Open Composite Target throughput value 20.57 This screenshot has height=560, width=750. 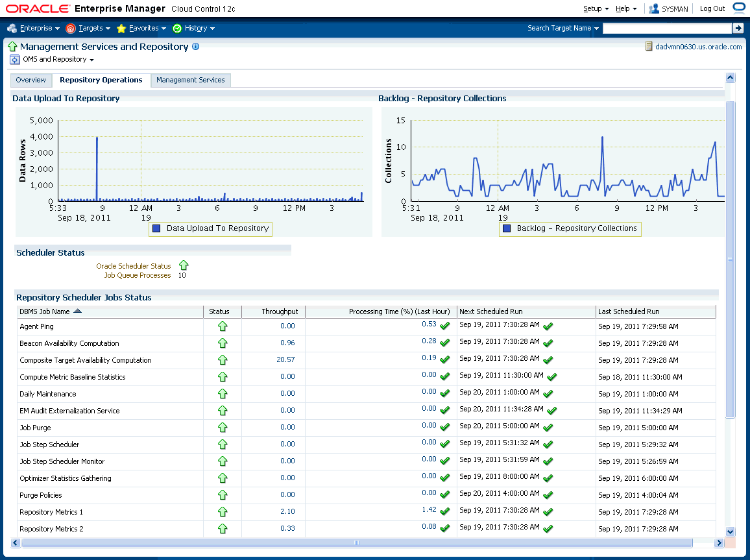(285, 359)
